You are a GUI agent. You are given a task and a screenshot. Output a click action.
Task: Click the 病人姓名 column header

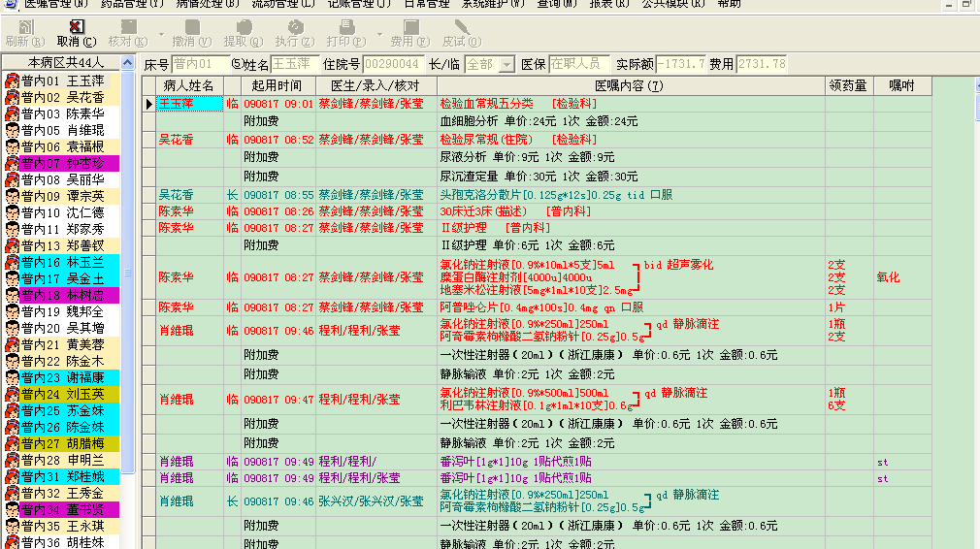188,85
